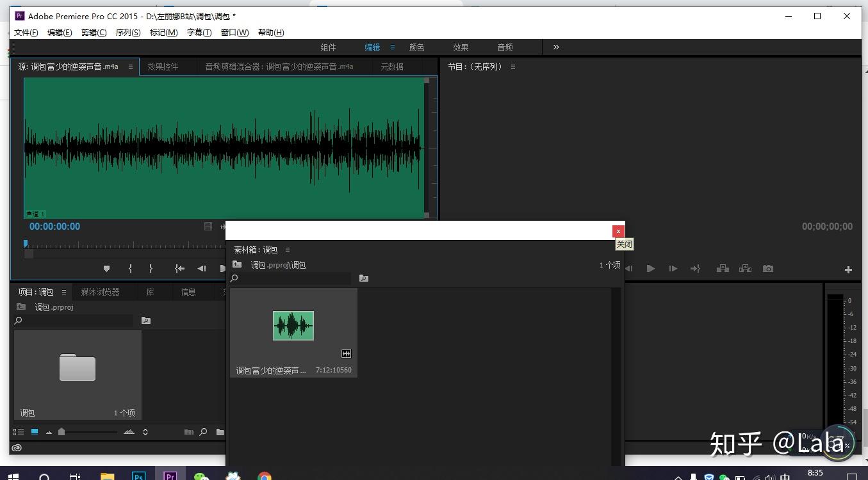Open 编辑(E) menu
This screenshot has width=868, height=480.
tap(60, 33)
